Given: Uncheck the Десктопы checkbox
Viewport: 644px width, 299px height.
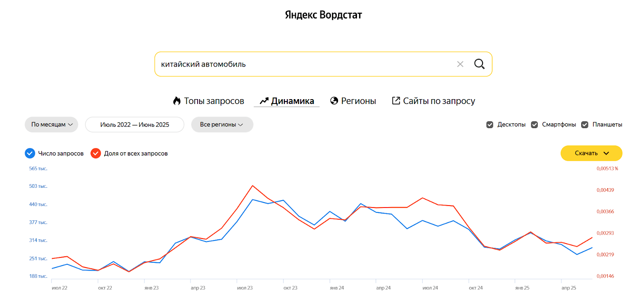Looking at the screenshot, I should [490, 125].
